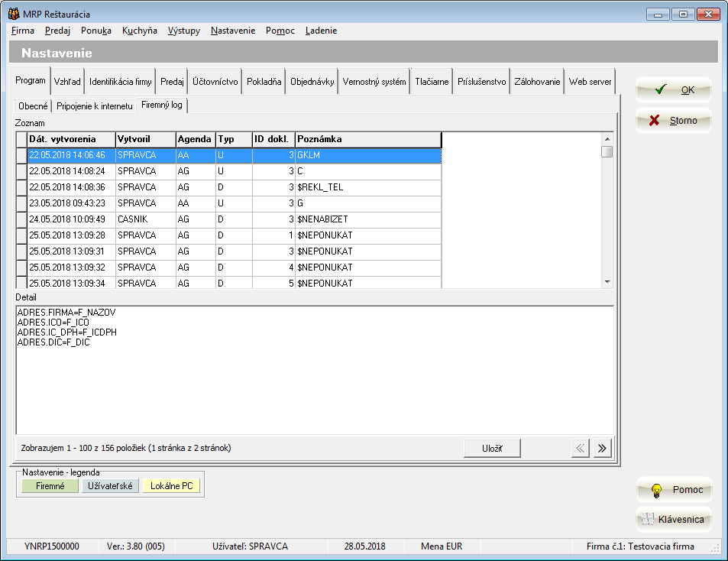Switch to the Pokladňa tab
Image resolution: width=728 pixels, height=561 pixels.
tap(264, 82)
